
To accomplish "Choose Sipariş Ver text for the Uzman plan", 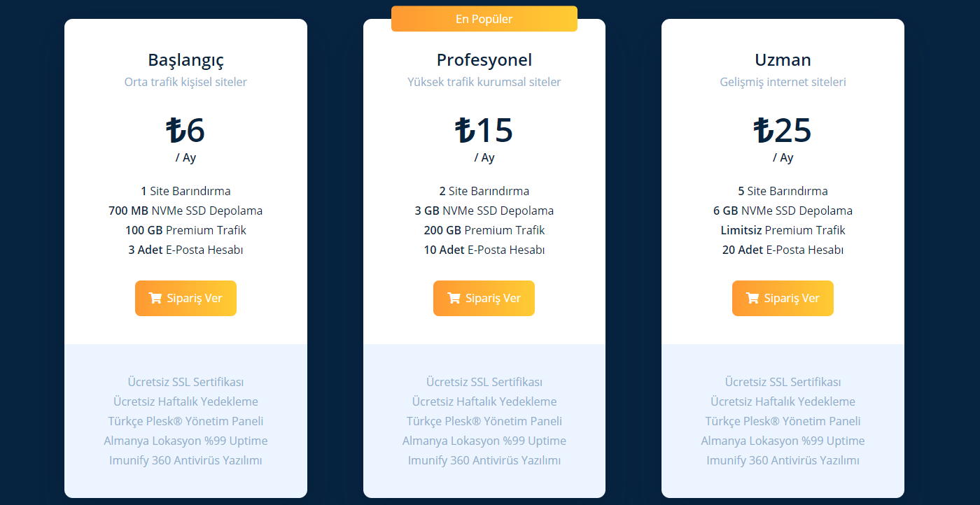I will (x=792, y=298).
